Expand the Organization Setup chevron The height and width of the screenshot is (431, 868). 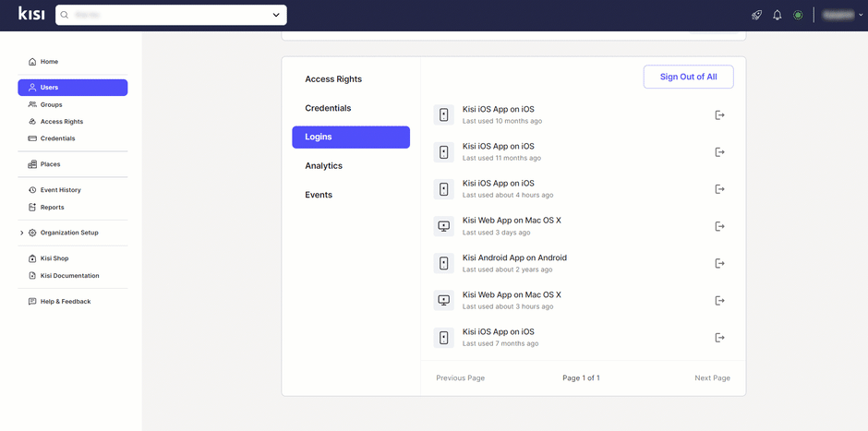[x=21, y=233]
